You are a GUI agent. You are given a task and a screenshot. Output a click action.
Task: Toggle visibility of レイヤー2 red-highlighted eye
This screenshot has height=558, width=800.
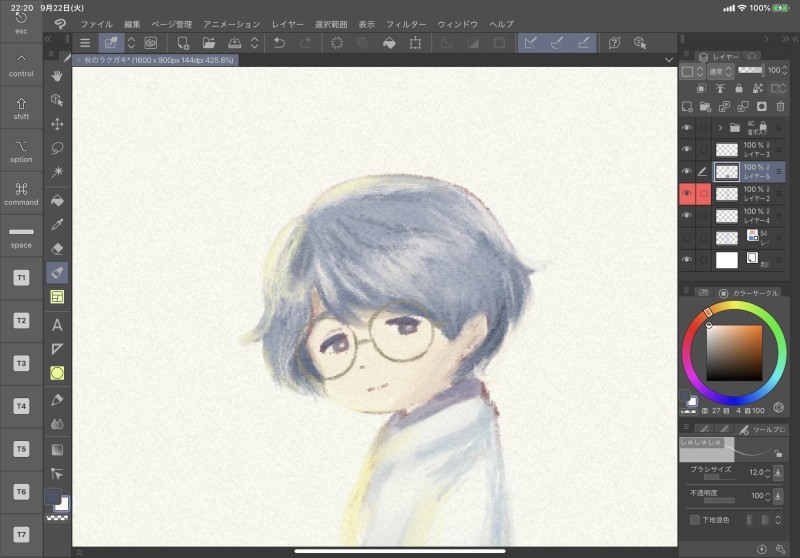687,193
